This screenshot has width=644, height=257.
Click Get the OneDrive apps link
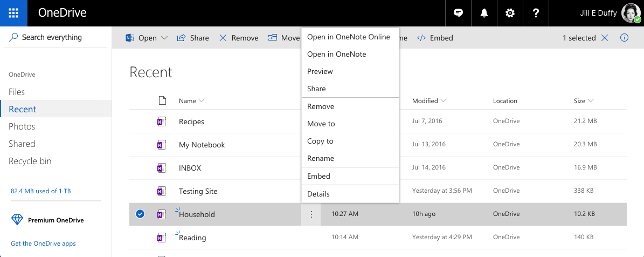[43, 244]
